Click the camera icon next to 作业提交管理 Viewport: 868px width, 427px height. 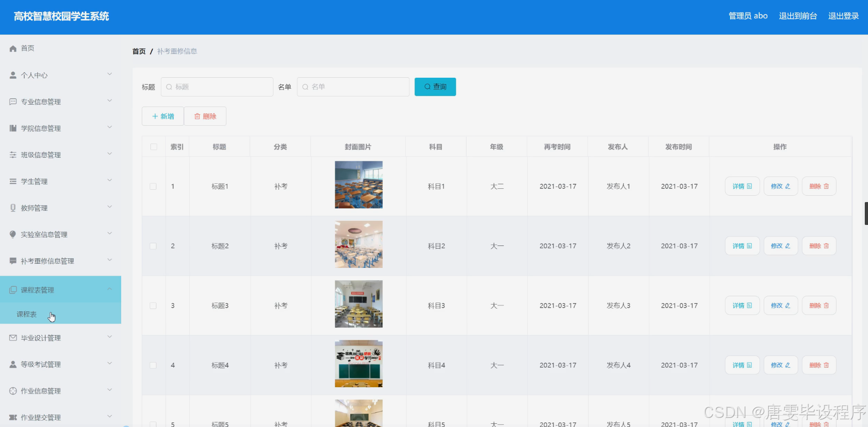pyautogui.click(x=13, y=417)
